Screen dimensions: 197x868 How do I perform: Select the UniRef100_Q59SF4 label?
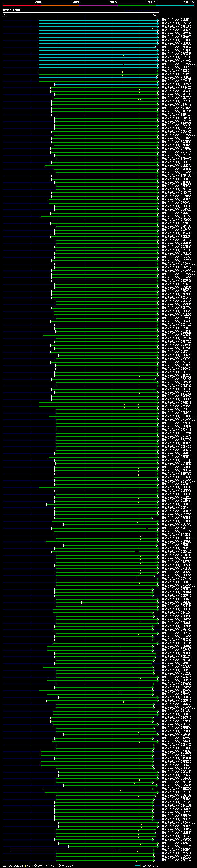point(177,853)
